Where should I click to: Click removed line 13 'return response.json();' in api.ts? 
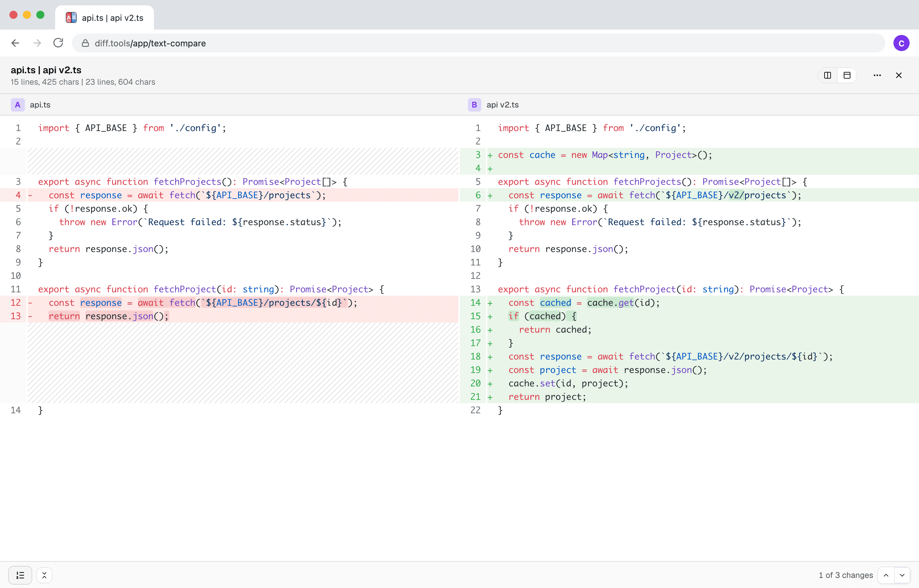click(229, 316)
